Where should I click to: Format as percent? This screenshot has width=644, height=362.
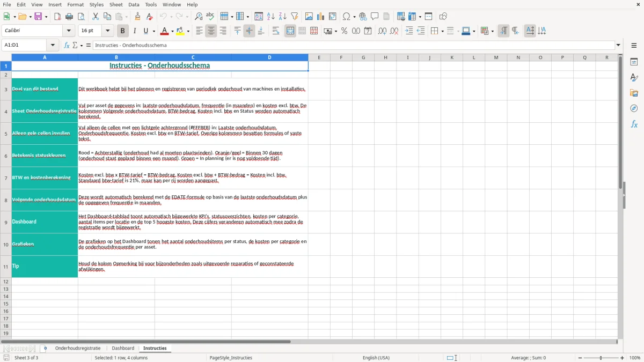tap(345, 31)
